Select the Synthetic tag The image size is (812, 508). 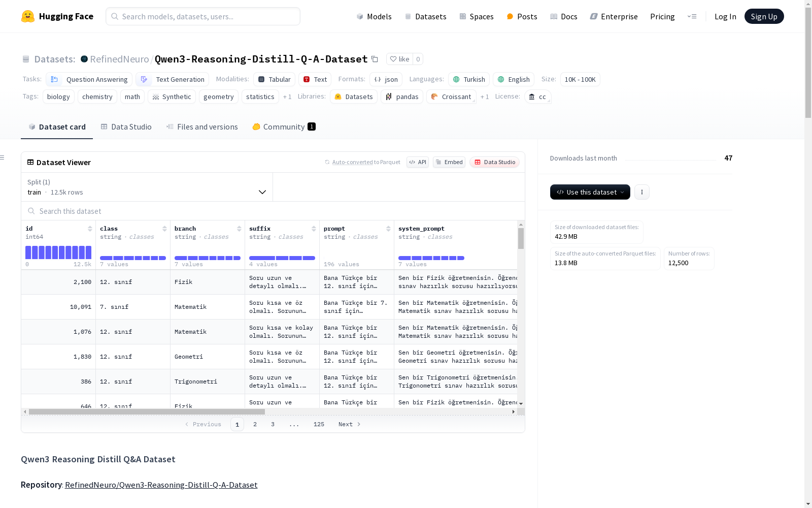click(x=172, y=97)
